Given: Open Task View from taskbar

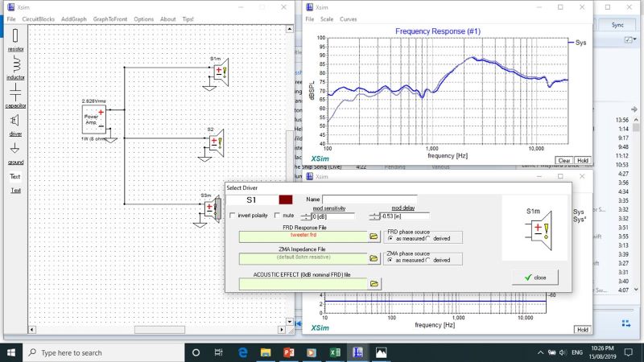Looking at the screenshot, I should click(x=218, y=352).
